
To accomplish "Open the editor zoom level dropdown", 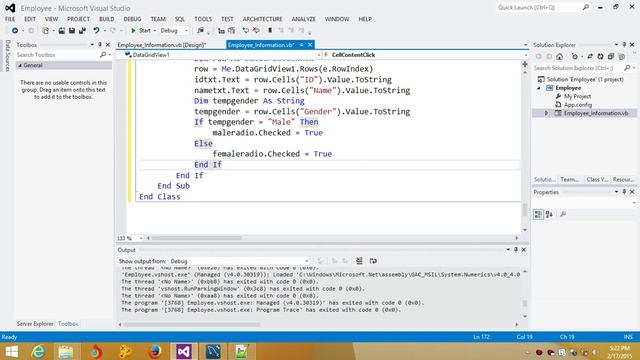I will 141,238.
